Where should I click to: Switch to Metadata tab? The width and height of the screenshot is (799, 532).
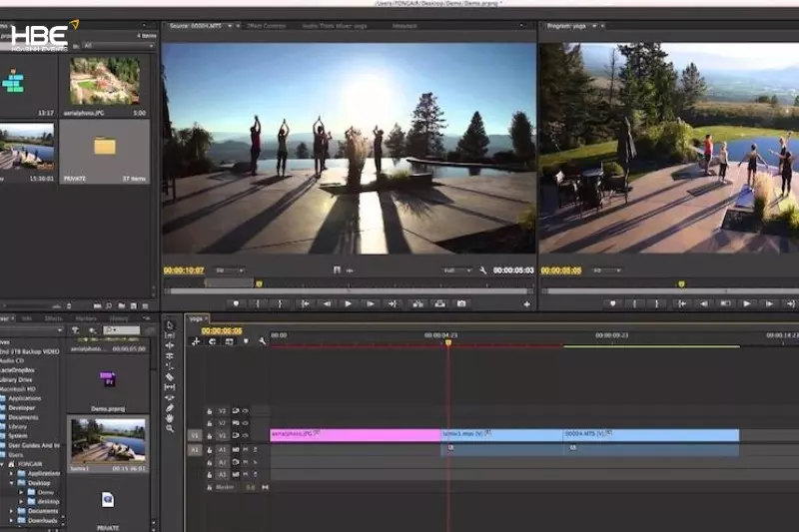[404, 26]
